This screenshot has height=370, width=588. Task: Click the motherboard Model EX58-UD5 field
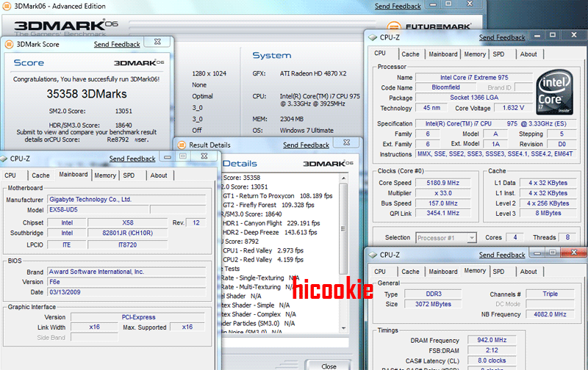[x=98, y=210]
